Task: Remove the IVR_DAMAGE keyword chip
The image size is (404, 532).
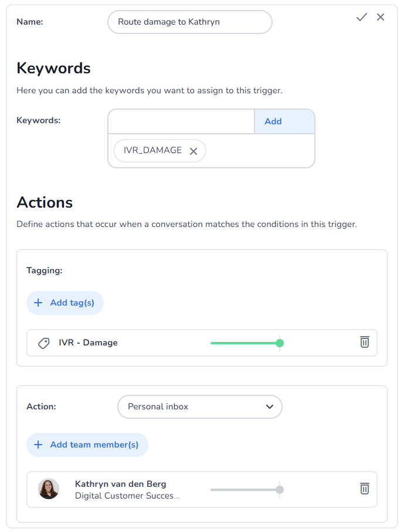Action: (193, 151)
